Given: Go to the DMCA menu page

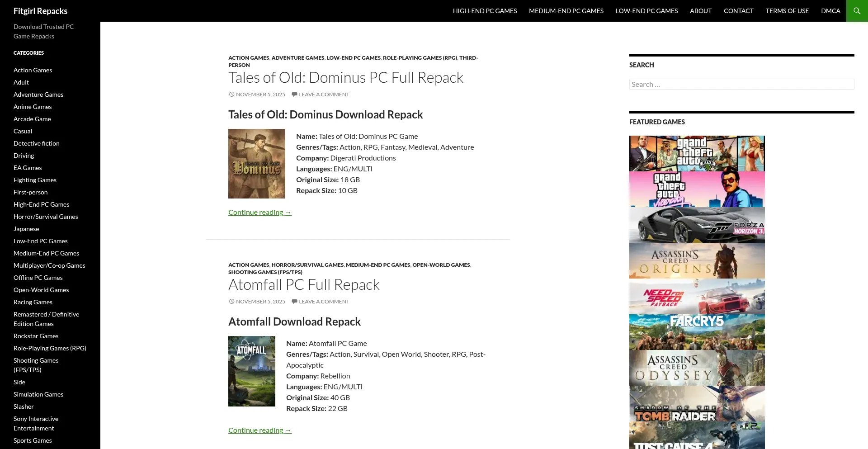Looking at the screenshot, I should tap(830, 11).
